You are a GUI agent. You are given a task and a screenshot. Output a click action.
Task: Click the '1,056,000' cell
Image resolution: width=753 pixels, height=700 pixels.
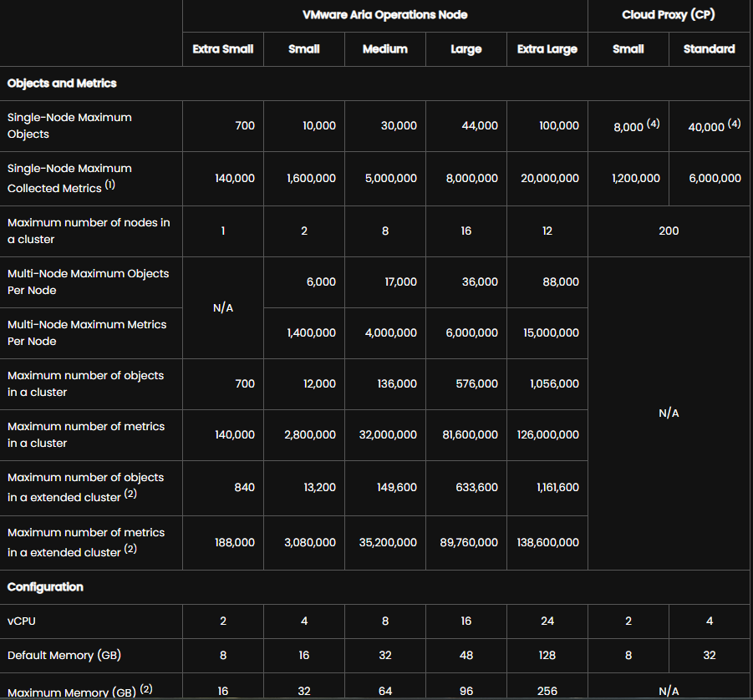point(554,383)
